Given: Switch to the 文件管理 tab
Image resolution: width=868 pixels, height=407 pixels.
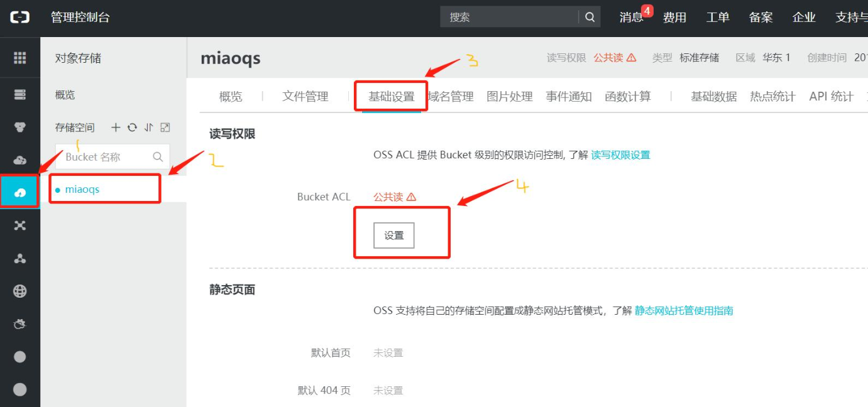Looking at the screenshot, I should pyautogui.click(x=305, y=97).
